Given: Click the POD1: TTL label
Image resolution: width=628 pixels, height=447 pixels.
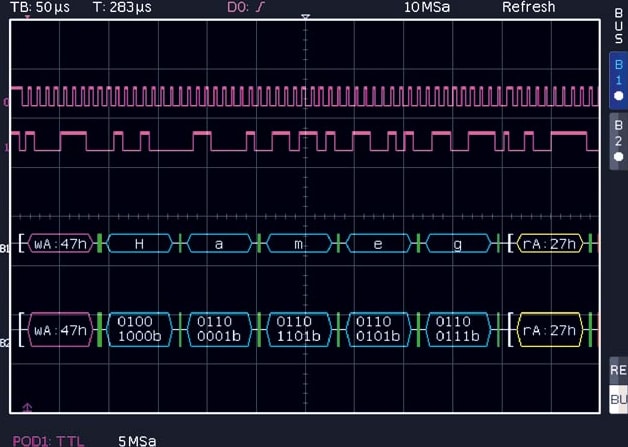Looking at the screenshot, I should tap(48, 441).
